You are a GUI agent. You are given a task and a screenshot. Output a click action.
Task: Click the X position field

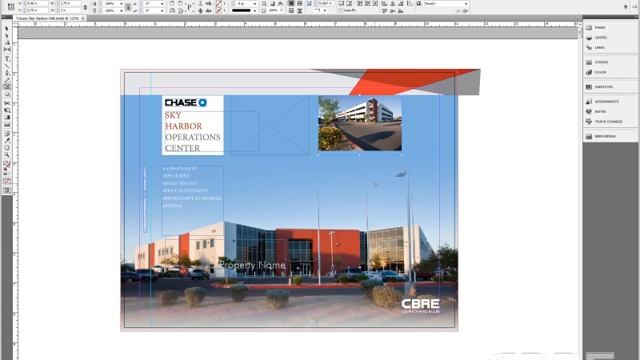[37, 3]
